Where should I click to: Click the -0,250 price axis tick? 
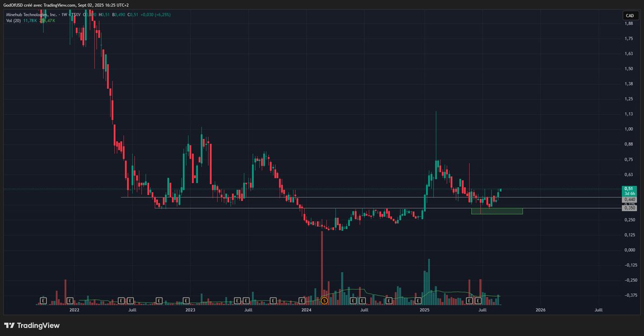coord(630,280)
